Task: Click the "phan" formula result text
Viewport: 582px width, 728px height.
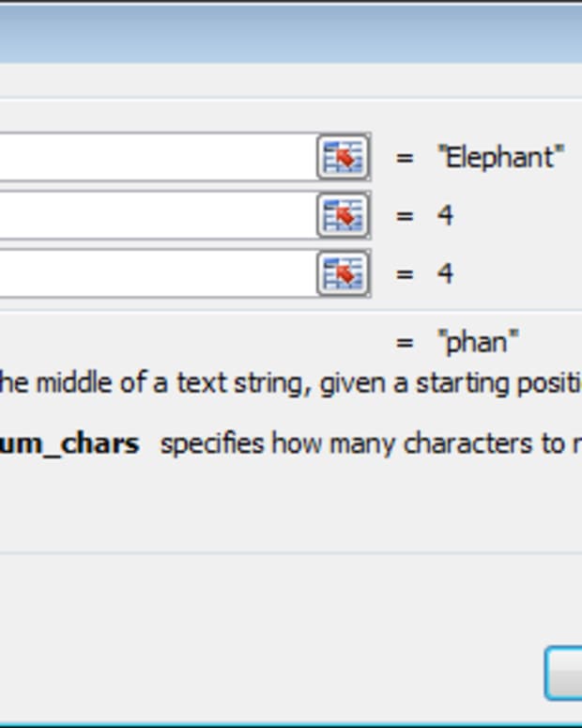Action: (x=479, y=342)
